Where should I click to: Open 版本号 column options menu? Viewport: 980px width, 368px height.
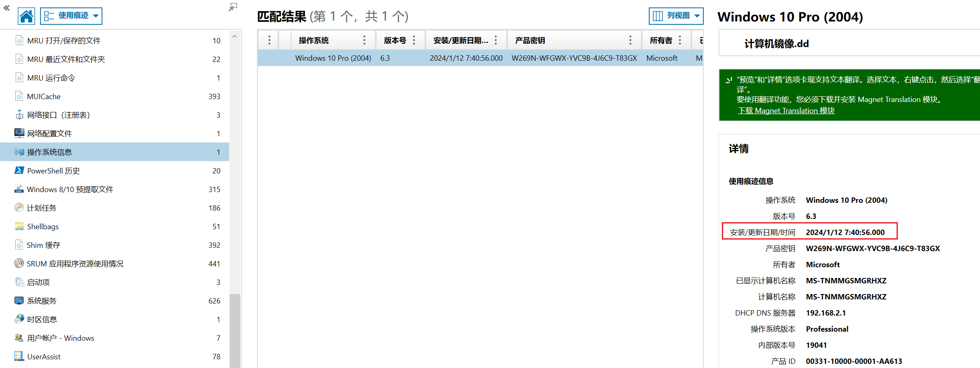pyautogui.click(x=414, y=40)
